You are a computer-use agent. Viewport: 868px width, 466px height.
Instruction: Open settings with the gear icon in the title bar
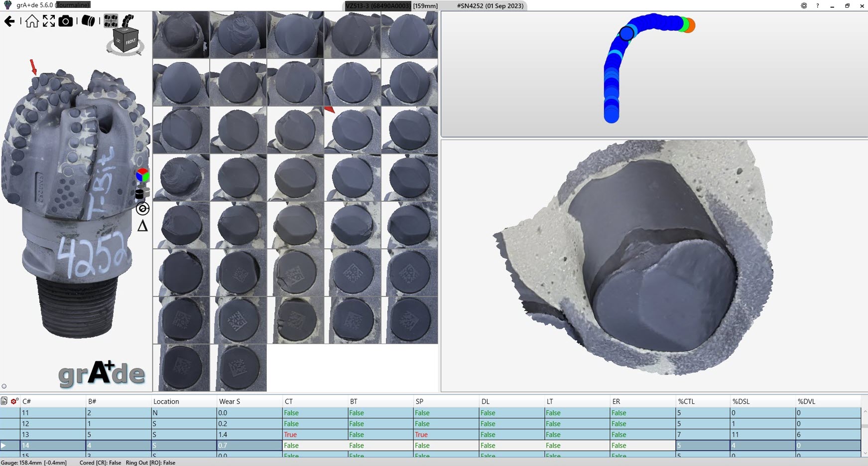coord(804,5)
